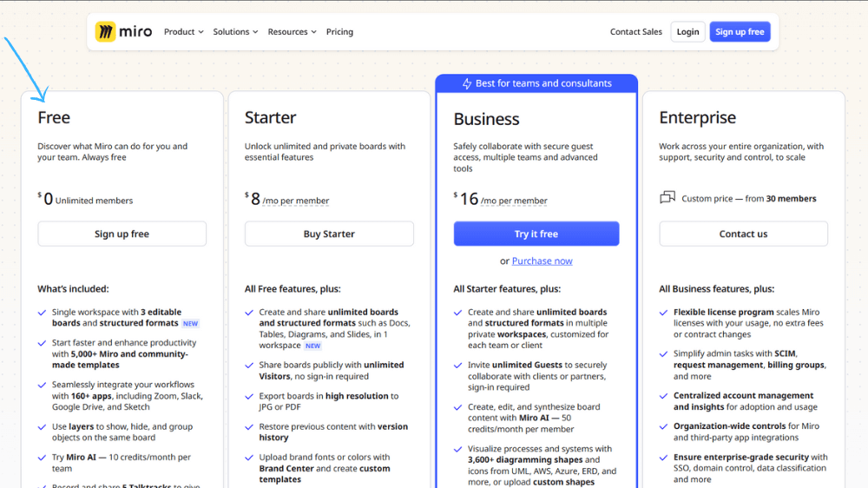Click checkmark beside Invite unlimited Guests feature

click(457, 366)
